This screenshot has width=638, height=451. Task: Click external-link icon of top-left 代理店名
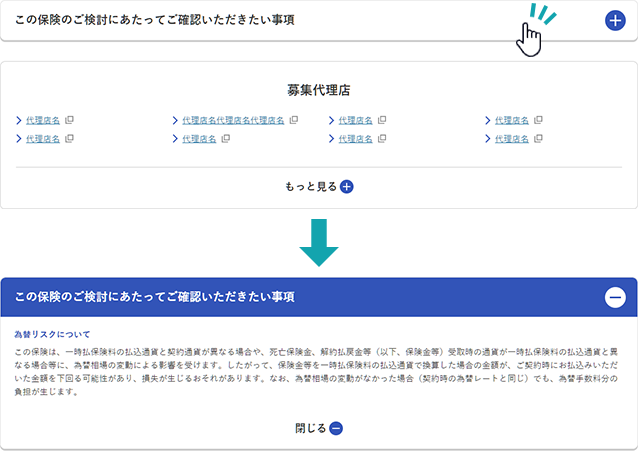click(x=69, y=120)
